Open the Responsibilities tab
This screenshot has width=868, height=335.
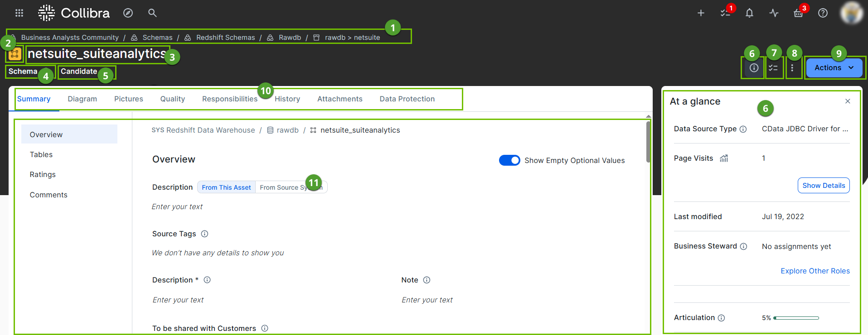229,99
